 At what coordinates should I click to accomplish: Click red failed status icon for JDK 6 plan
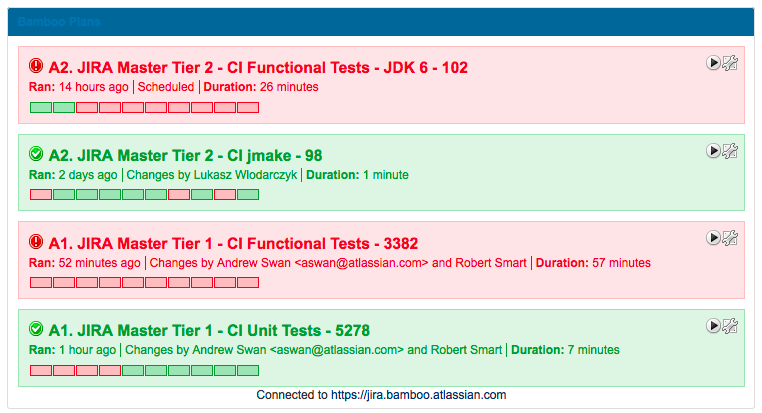tap(37, 67)
